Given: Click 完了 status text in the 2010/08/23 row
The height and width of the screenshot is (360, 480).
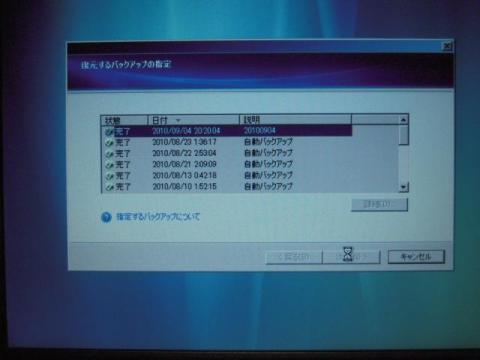Looking at the screenshot, I should click(x=123, y=143).
